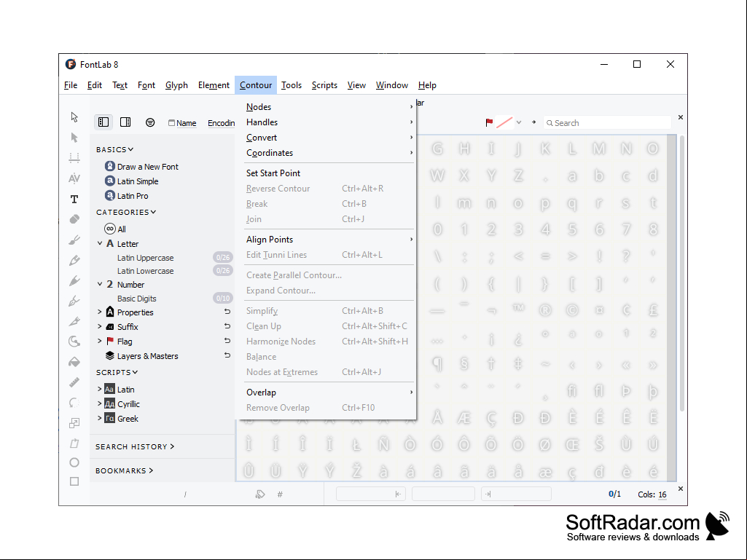Image resolution: width=747 pixels, height=560 pixels.
Task: Expand the Properties tree item
Action: pyautogui.click(x=100, y=312)
